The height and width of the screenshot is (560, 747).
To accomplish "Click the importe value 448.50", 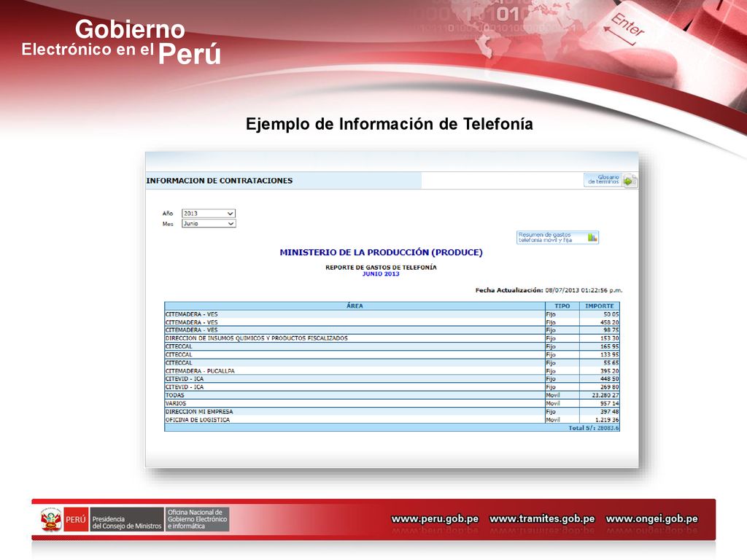I will click(x=609, y=378).
